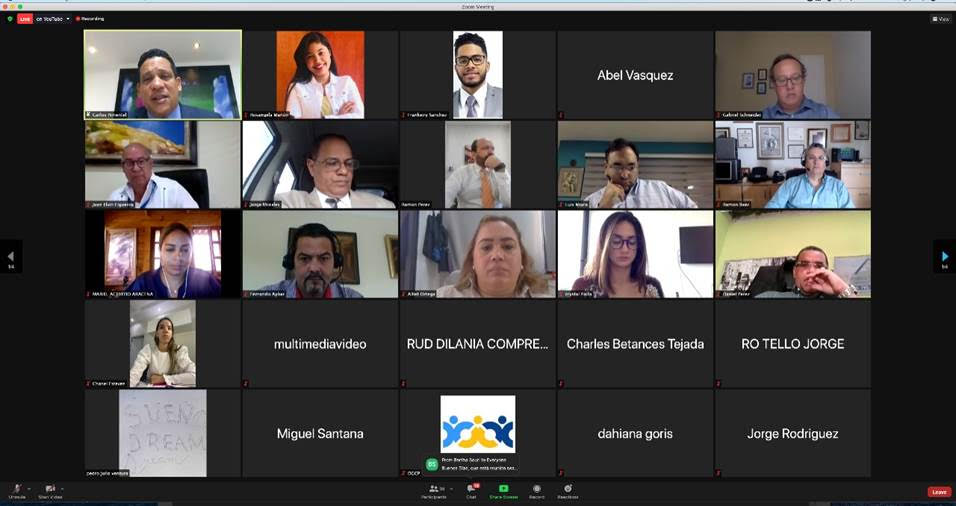
Task: Expand the video options arrow beside Start Video
Action: 62,488
